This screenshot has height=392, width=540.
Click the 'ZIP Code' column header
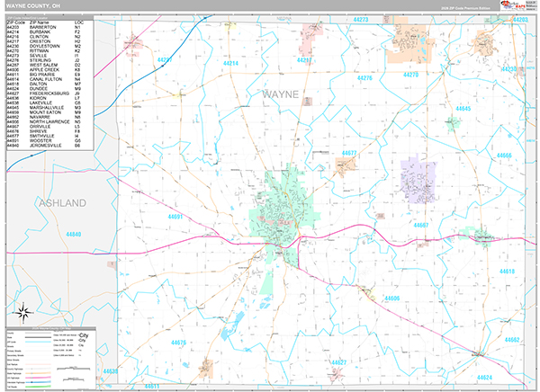16,22
